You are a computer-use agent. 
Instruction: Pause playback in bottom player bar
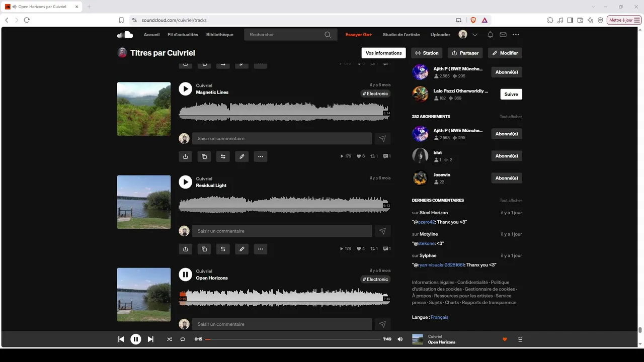tap(136, 339)
